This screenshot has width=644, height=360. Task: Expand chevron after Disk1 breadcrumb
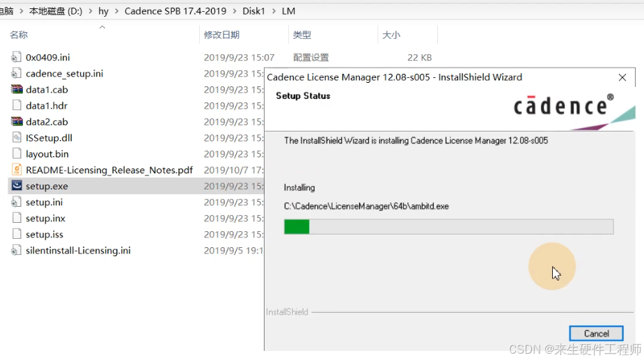click(274, 11)
